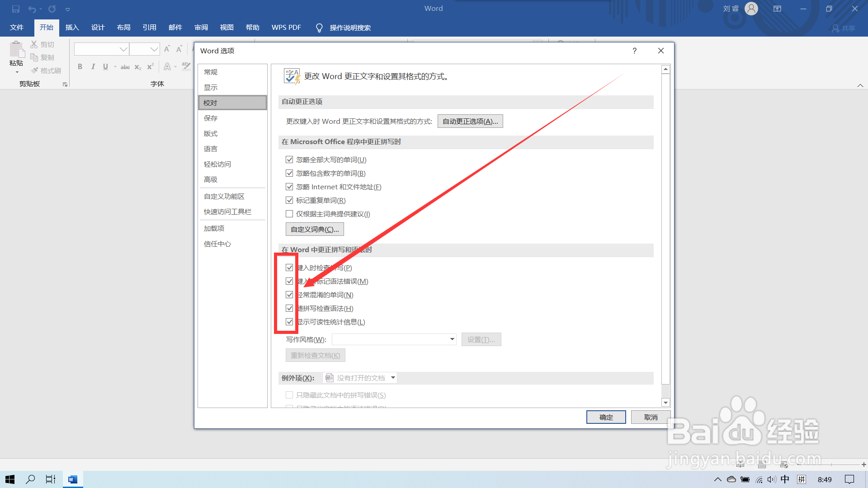Image resolution: width=868 pixels, height=488 pixels.
Task: Enable 仅根据主词典提供建议 checkbox
Action: [x=289, y=214]
